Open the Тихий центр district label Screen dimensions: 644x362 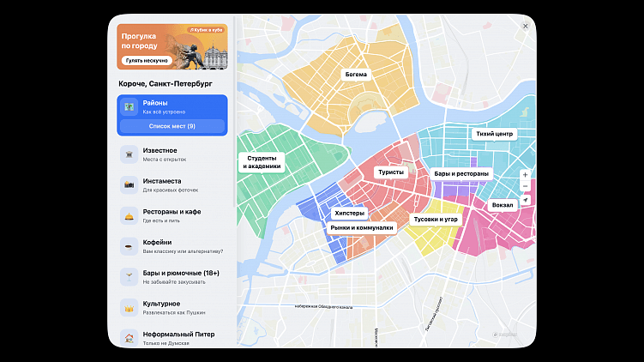(495, 134)
